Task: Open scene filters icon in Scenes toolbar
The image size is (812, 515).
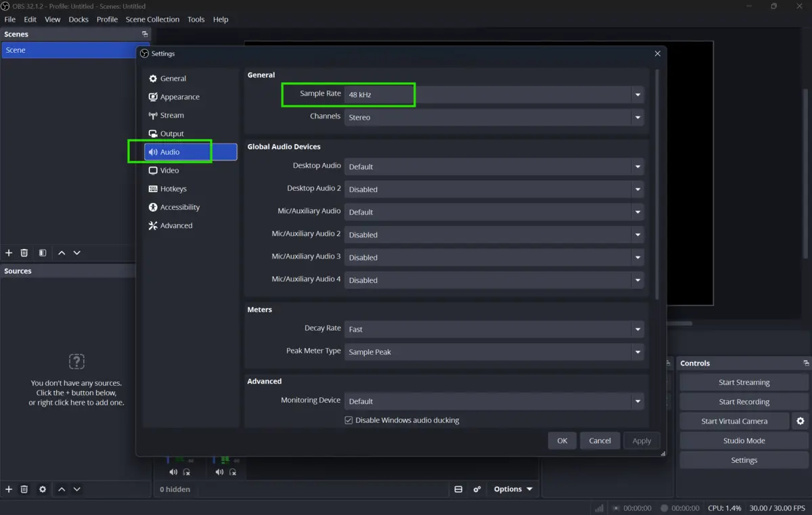Action: pyautogui.click(x=43, y=252)
